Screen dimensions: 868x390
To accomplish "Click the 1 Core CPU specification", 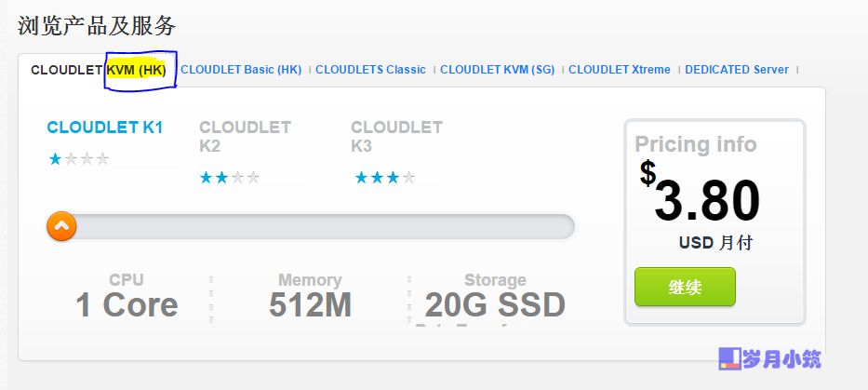I will tap(127, 297).
